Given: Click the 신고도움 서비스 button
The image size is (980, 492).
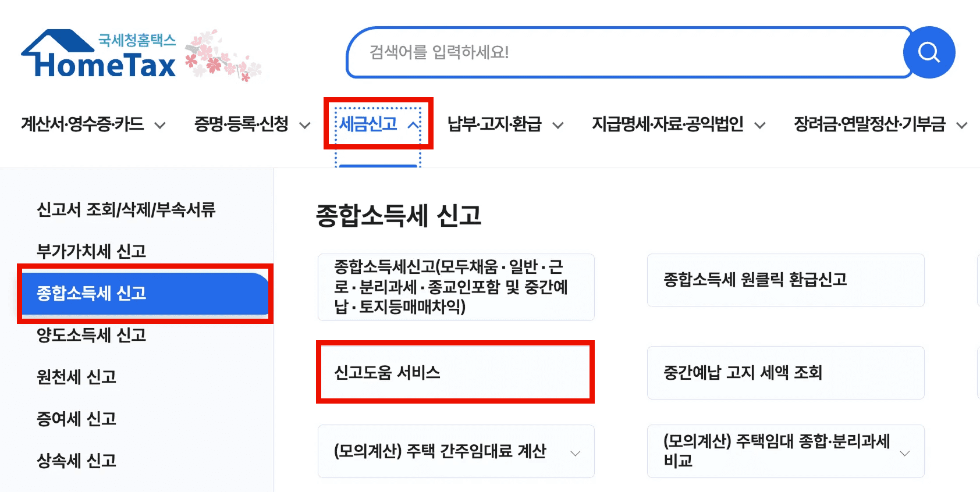Looking at the screenshot, I should pos(455,372).
